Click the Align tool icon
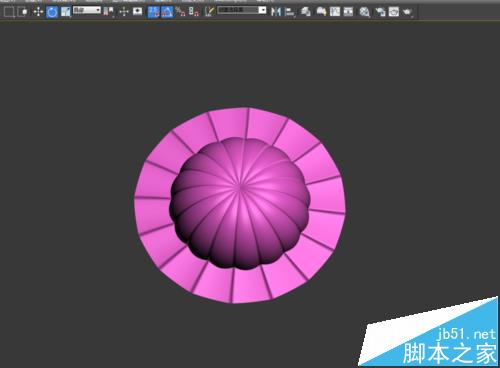The image size is (500, 368). click(290, 12)
